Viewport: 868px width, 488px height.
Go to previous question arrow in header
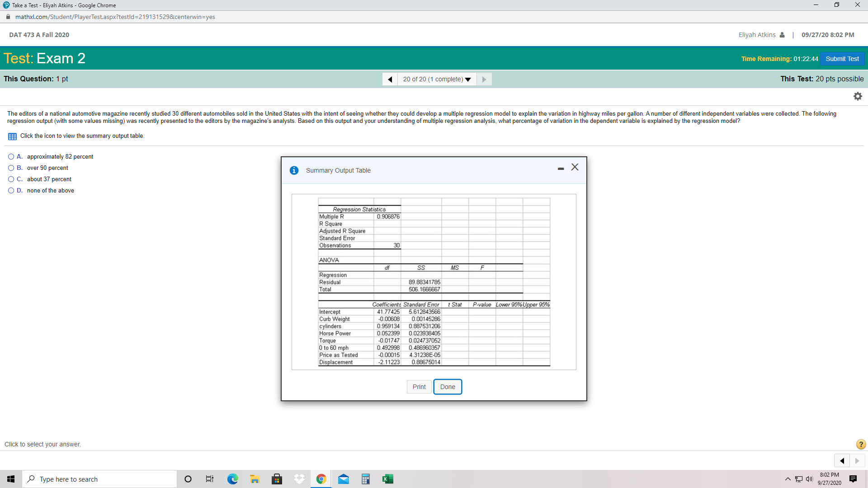pos(390,79)
